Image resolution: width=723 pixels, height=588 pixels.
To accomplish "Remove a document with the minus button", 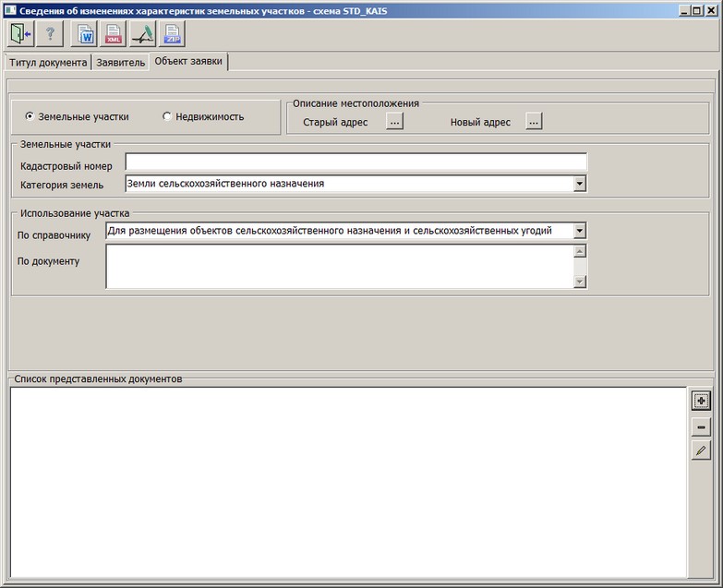I will coord(701,426).
